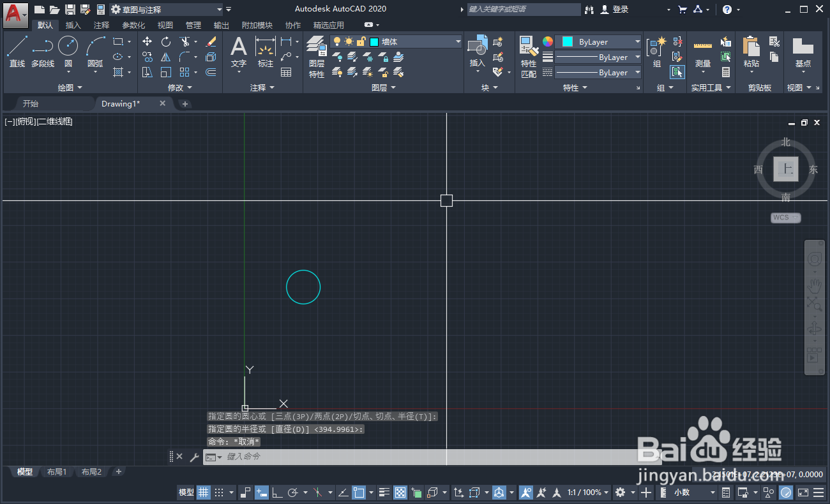Switch to the 注释 ribbon tab

[x=102, y=26]
